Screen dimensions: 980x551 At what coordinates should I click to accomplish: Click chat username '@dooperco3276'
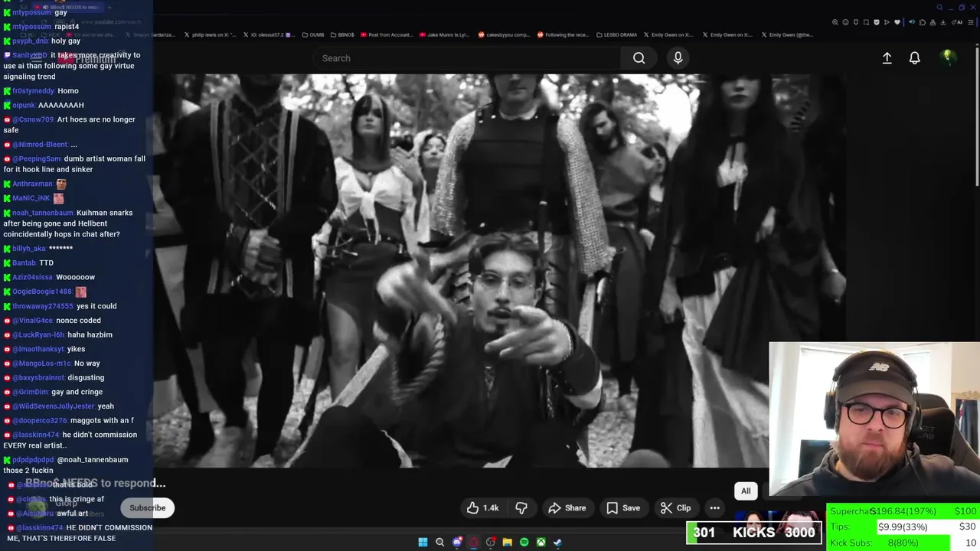tap(40, 421)
